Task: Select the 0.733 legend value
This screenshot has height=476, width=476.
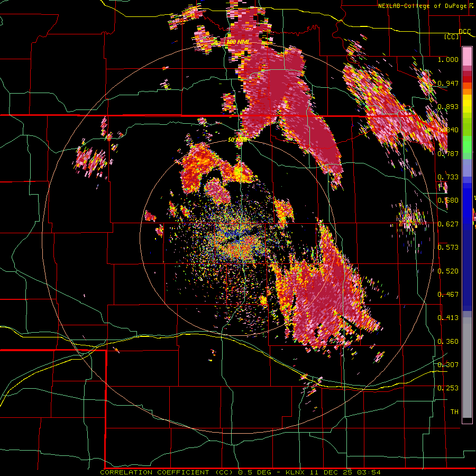Action: [448, 177]
